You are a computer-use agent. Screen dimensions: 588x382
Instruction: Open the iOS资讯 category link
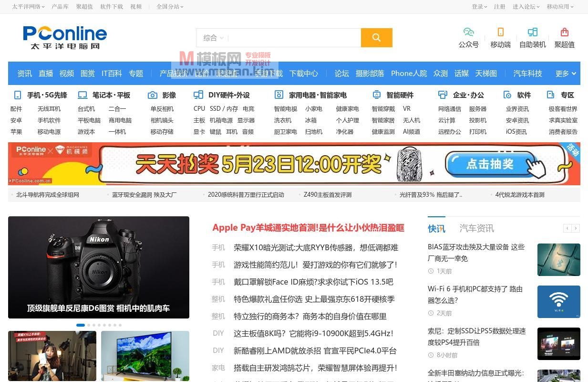click(516, 132)
